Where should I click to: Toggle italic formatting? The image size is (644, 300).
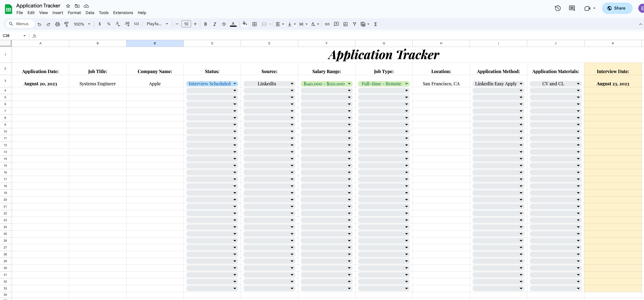point(214,24)
